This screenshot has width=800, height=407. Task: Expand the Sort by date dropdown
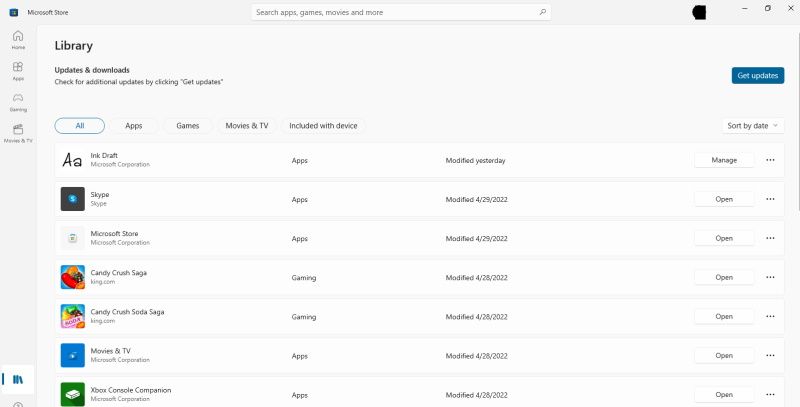click(x=753, y=125)
